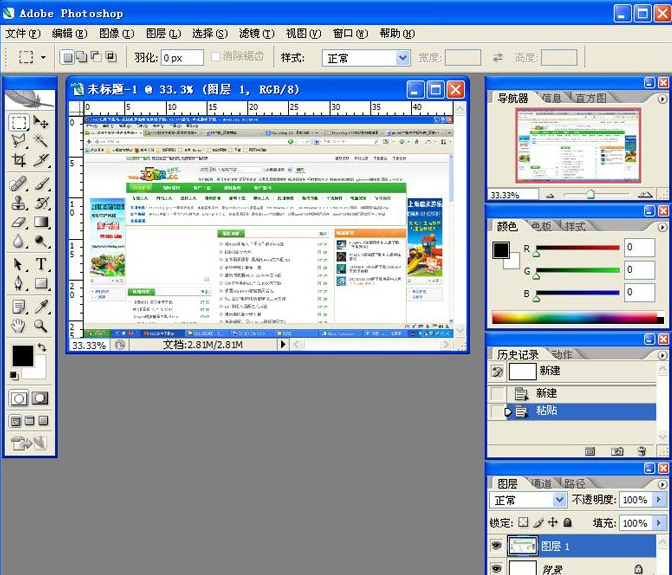This screenshot has height=575, width=672.
Task: Select the Hand tool
Action: 18,326
